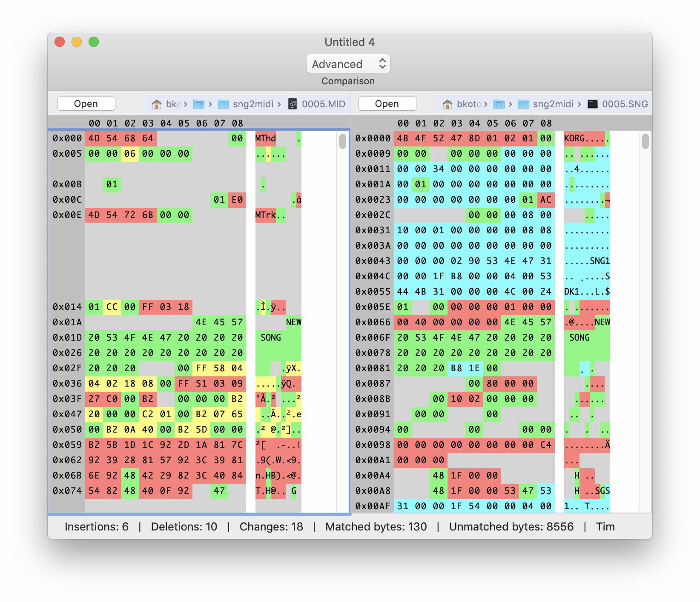Click row address 0x0066 in the SNG pane
Image resolution: width=700 pixels, height=602 pixels.
[373, 322]
